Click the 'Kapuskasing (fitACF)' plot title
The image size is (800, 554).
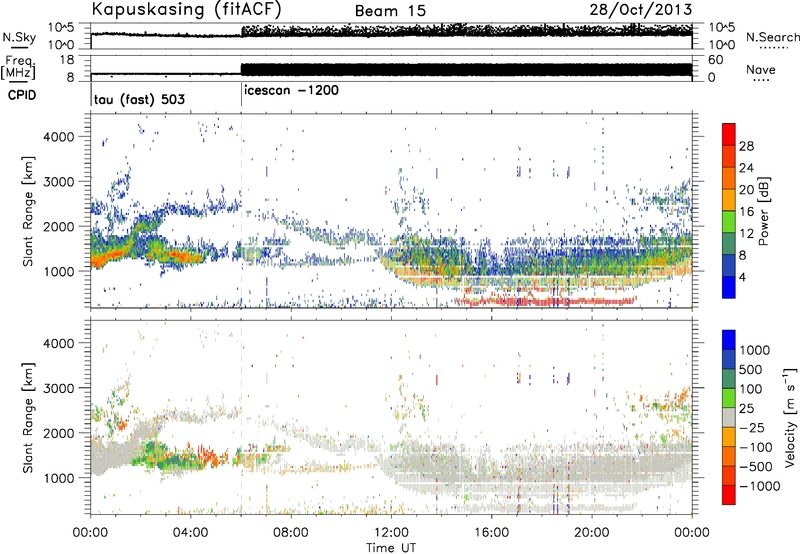[x=186, y=9]
